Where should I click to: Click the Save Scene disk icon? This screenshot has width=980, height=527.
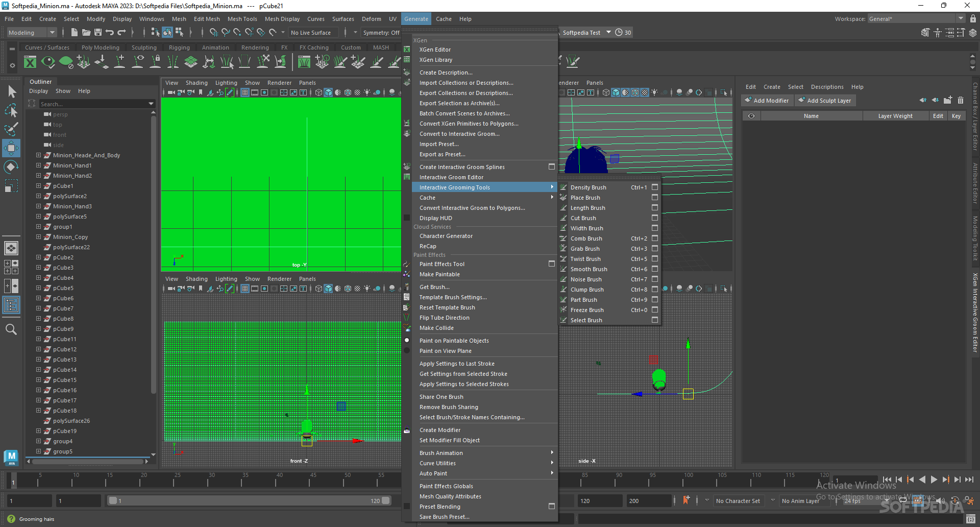tap(98, 32)
